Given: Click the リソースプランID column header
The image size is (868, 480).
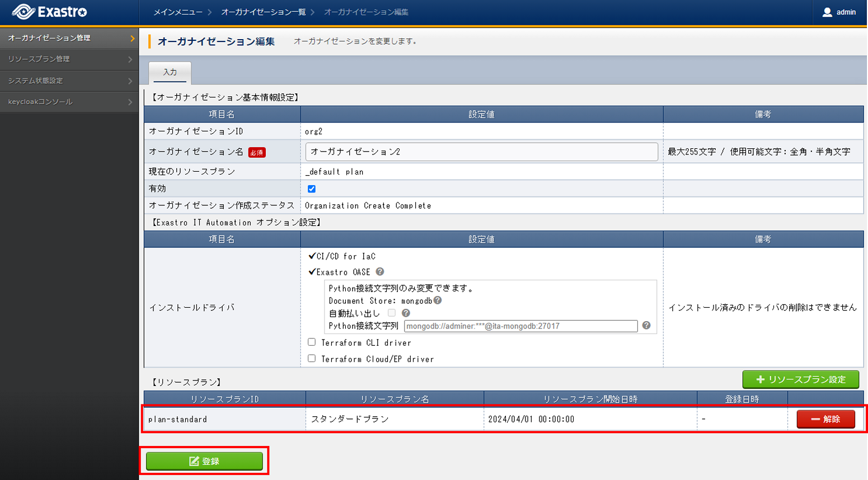Looking at the screenshot, I should tap(224, 399).
